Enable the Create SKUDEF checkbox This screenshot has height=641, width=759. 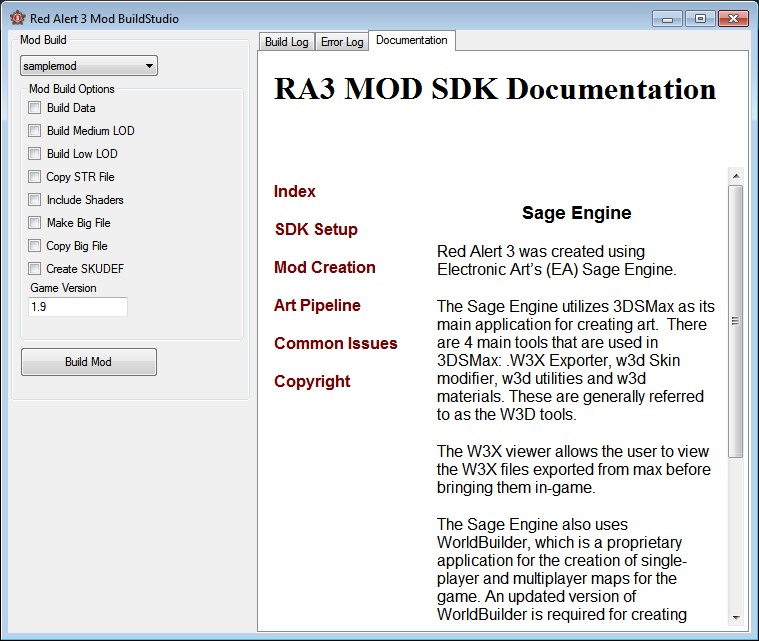(34, 269)
